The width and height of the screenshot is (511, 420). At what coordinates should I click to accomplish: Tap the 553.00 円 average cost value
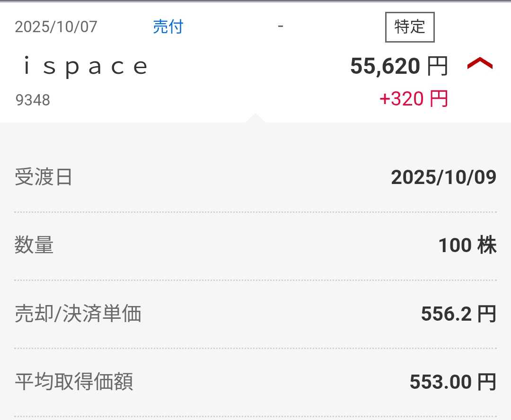click(452, 382)
